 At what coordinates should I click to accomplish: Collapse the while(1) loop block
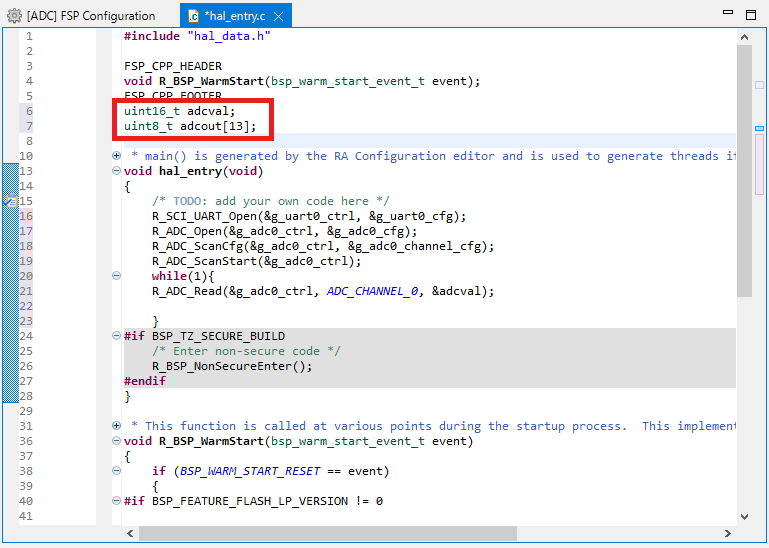(116, 276)
